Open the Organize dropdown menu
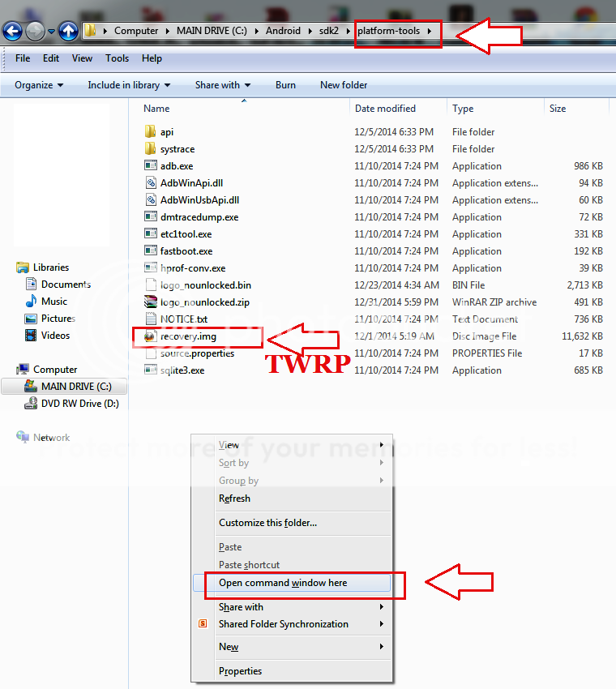The width and height of the screenshot is (616, 689). click(x=38, y=85)
